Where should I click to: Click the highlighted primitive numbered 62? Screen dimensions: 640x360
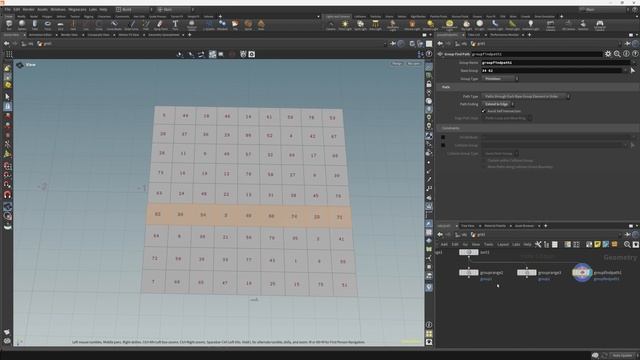[158, 214]
